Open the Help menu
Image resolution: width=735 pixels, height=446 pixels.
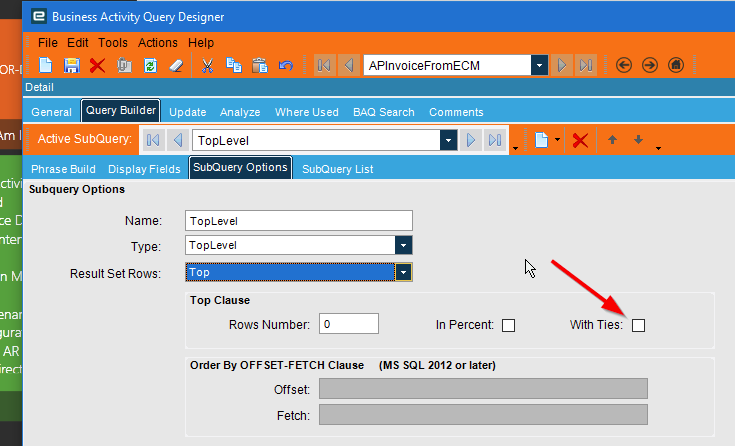point(201,43)
